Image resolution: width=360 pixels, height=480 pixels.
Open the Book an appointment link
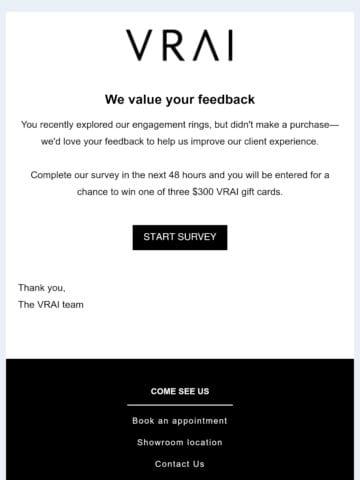pyautogui.click(x=180, y=421)
